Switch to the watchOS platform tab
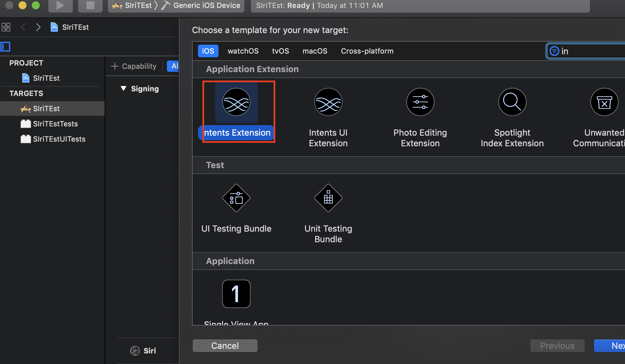 243,51
